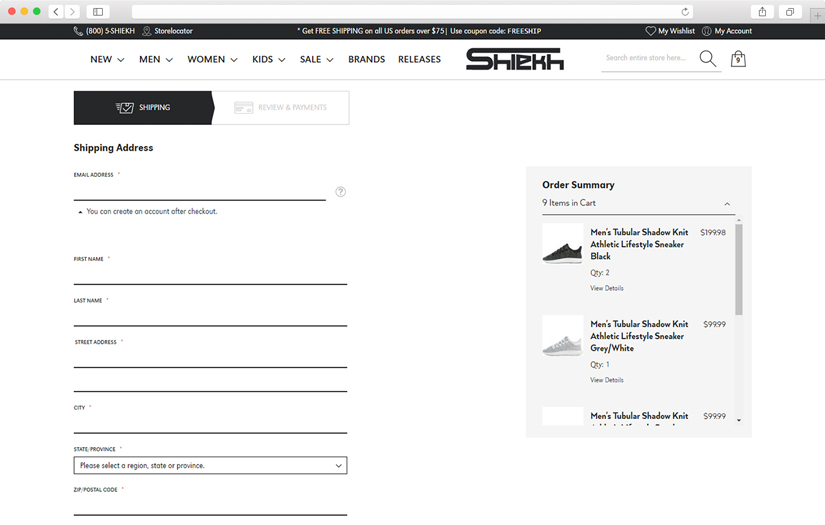Click the second Street Address line field
This screenshot has height=525, width=825.
pos(210,382)
